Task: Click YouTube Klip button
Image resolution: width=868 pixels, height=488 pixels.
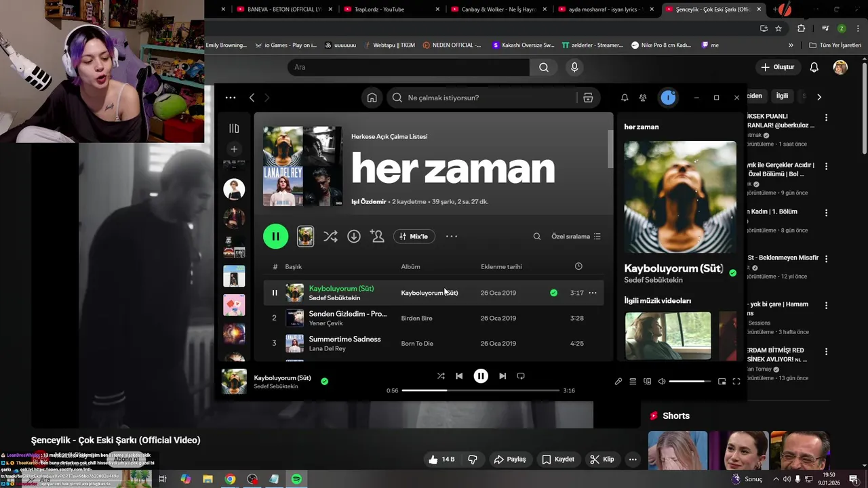Action: pyautogui.click(x=602, y=460)
